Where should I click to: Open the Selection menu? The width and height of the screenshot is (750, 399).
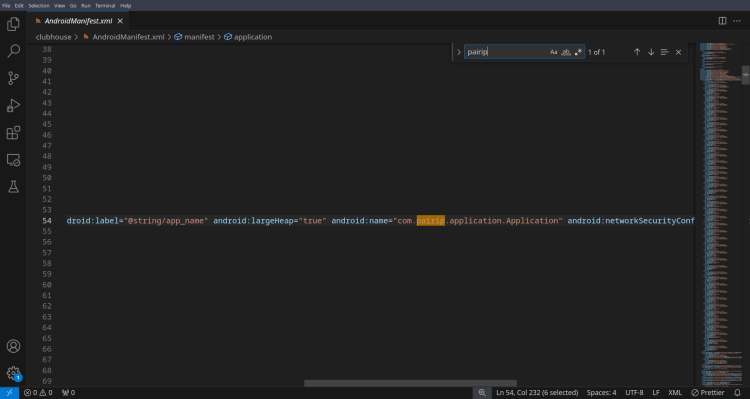coord(39,6)
